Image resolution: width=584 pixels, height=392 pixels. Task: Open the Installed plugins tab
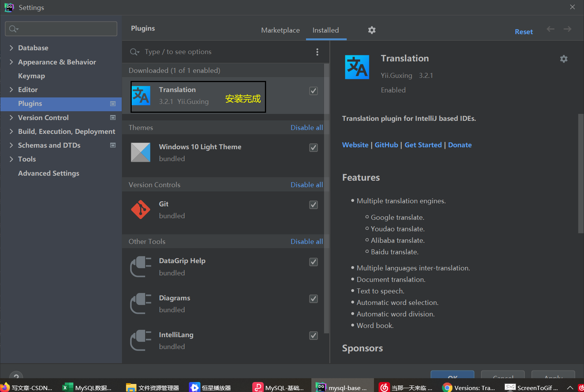[326, 30]
